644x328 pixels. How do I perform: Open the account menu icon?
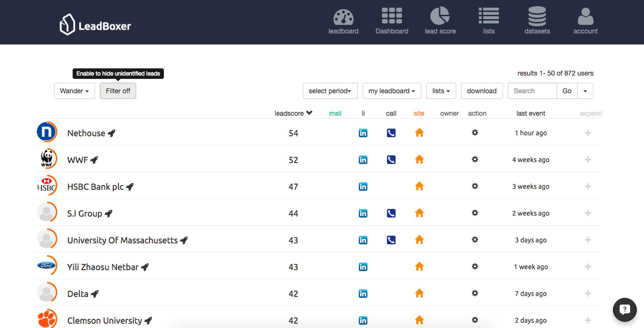coord(585,22)
